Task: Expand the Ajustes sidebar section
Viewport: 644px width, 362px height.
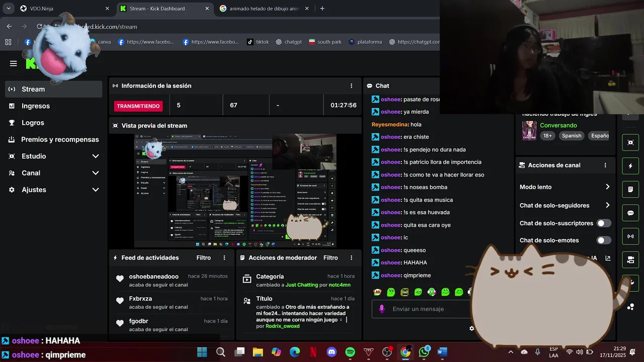Action: tap(96, 190)
